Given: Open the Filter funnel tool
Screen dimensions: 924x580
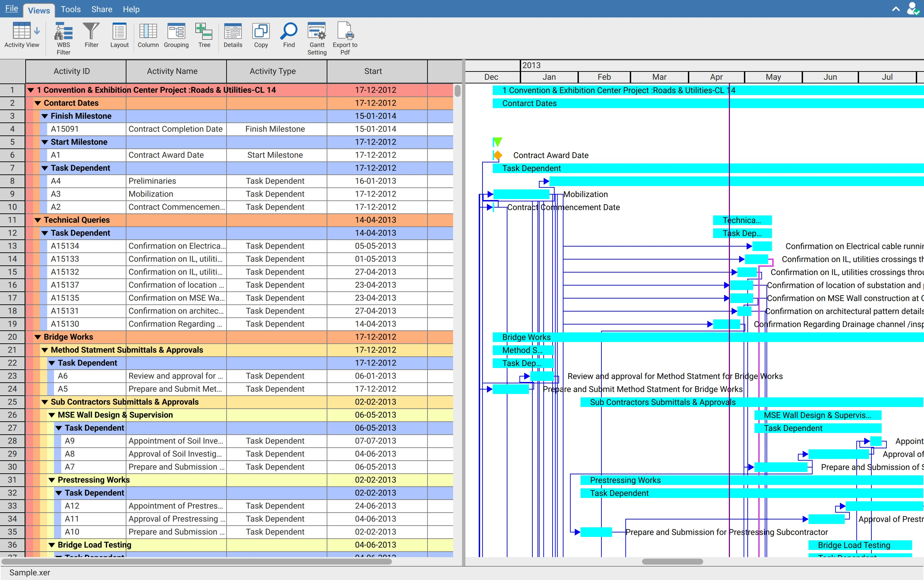Looking at the screenshot, I should (x=91, y=35).
